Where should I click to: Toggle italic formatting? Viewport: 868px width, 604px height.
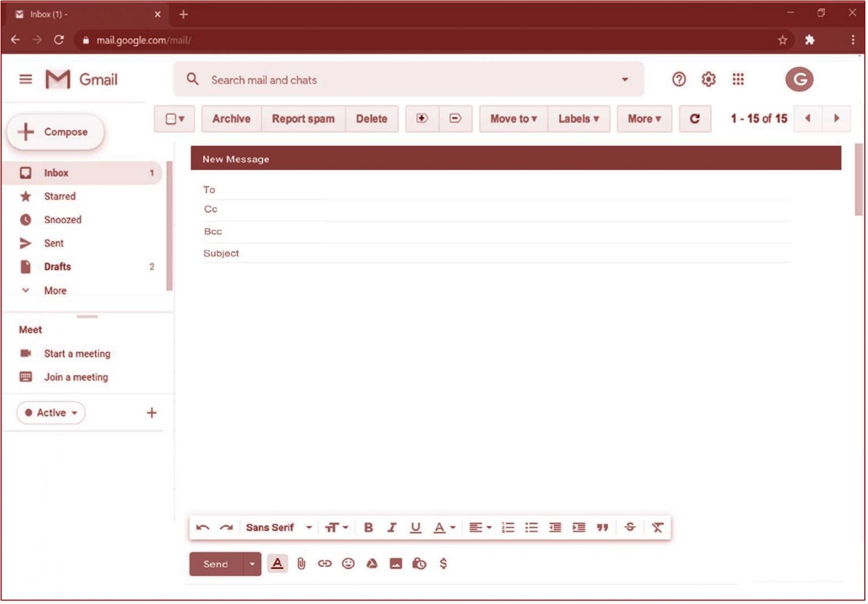(x=392, y=527)
